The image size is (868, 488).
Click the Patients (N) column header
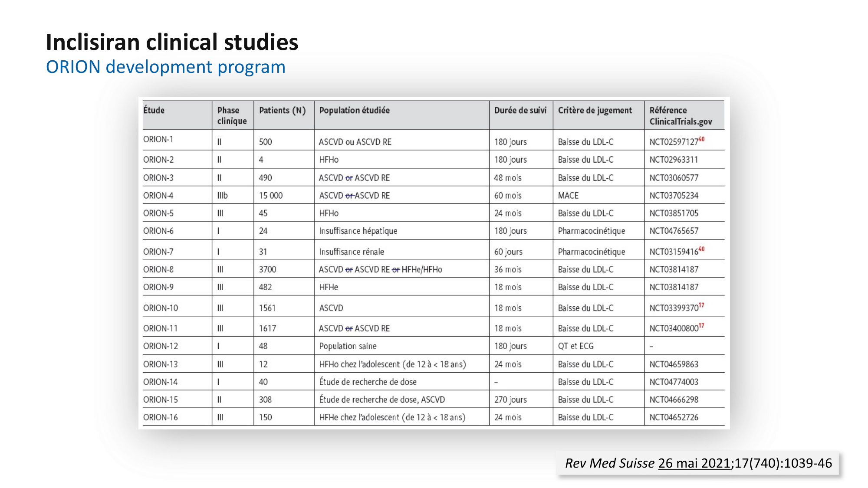[x=282, y=110]
